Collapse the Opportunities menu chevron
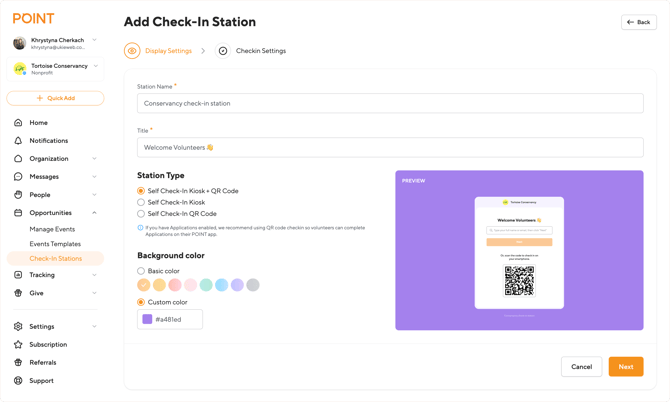 click(x=95, y=213)
